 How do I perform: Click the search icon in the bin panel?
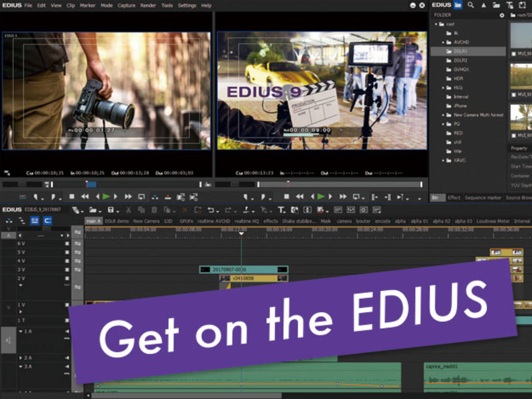click(470, 5)
